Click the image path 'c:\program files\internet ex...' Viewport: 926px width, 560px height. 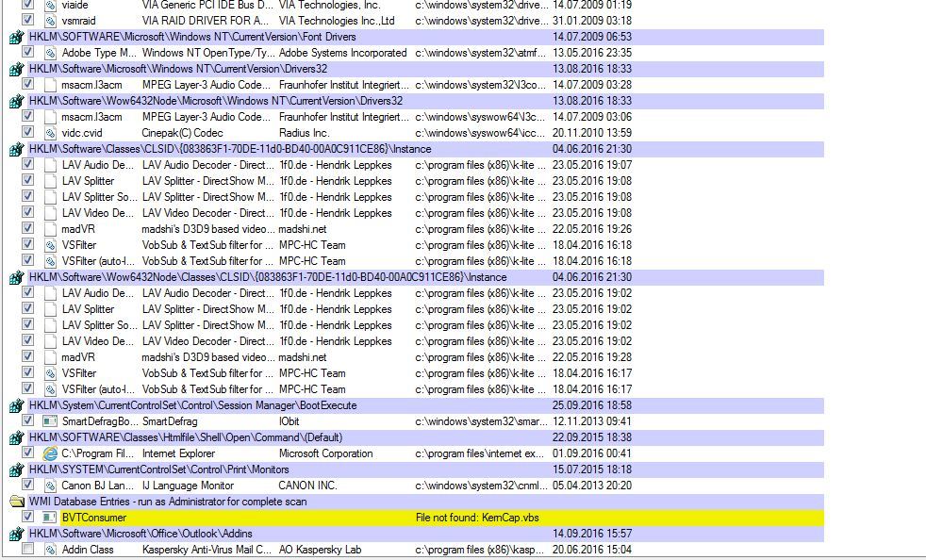pos(480,453)
